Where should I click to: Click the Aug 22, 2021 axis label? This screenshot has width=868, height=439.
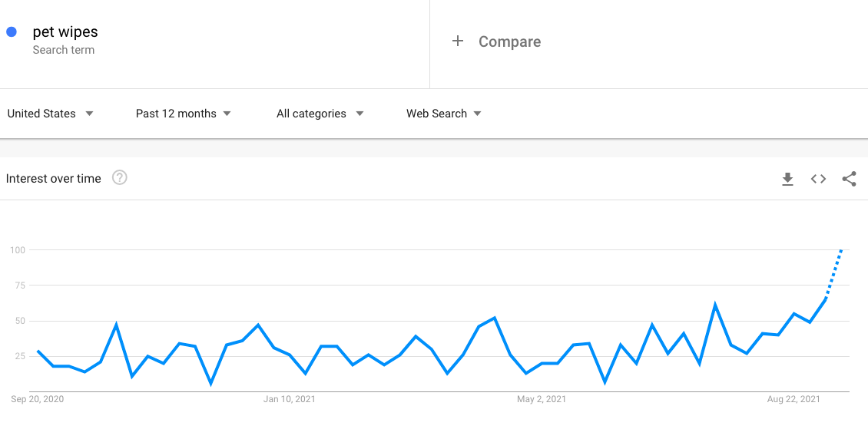(x=793, y=399)
